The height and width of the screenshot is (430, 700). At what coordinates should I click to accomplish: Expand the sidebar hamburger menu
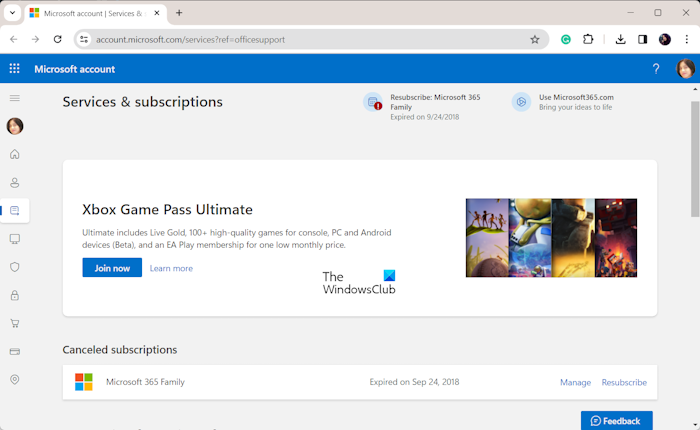coord(15,98)
